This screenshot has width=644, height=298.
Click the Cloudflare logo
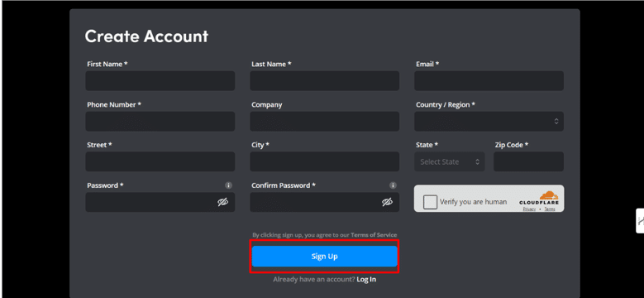click(539, 198)
